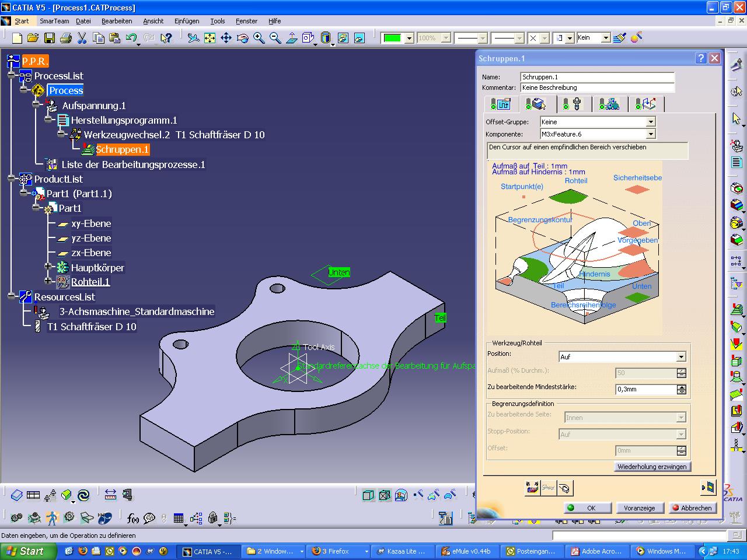Open the Komponente dropdown

coord(651,134)
